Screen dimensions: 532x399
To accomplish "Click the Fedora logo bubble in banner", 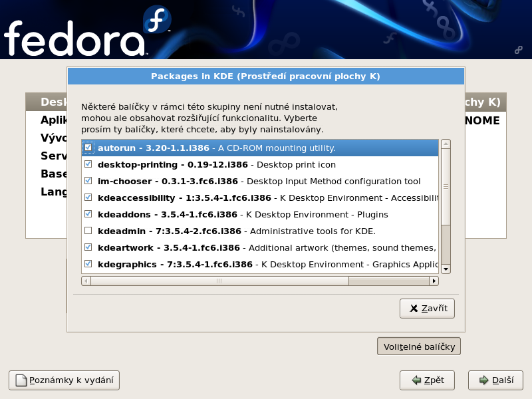I will click(x=157, y=19).
